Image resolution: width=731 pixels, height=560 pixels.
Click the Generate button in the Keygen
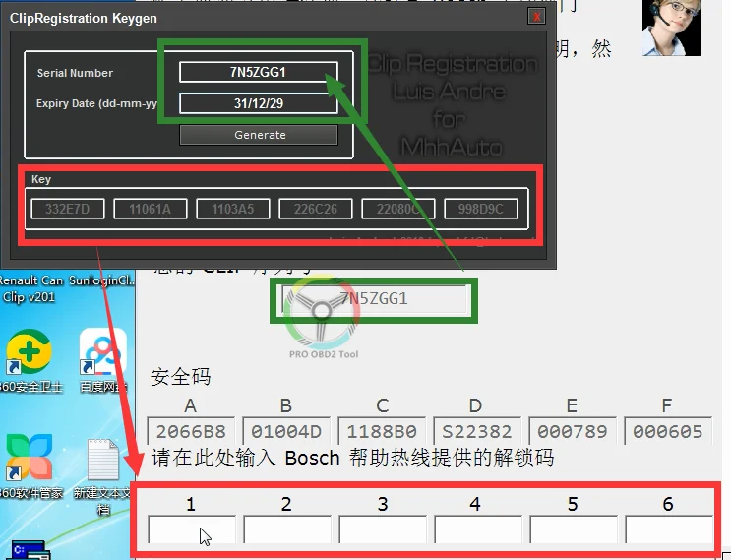pos(259,135)
